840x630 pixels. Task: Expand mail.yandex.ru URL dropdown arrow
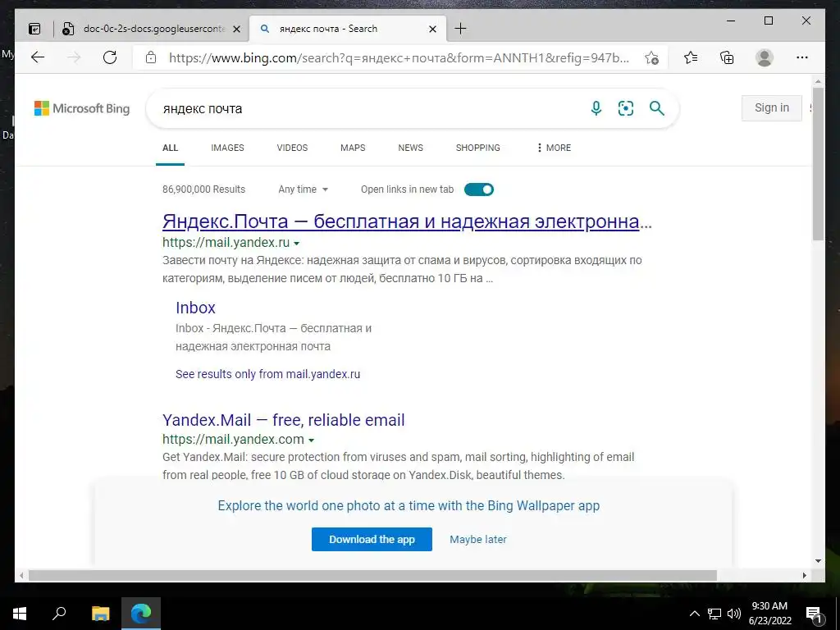click(x=296, y=243)
